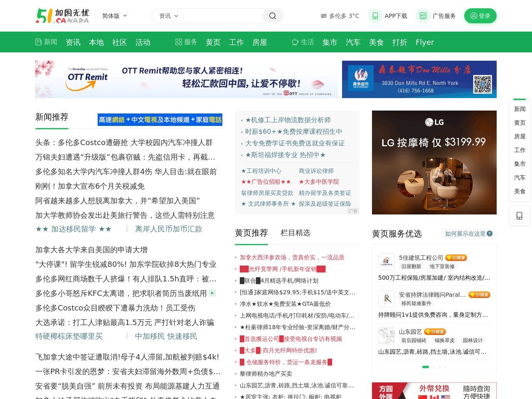Click the 山东园艺 company logo

tap(387, 336)
